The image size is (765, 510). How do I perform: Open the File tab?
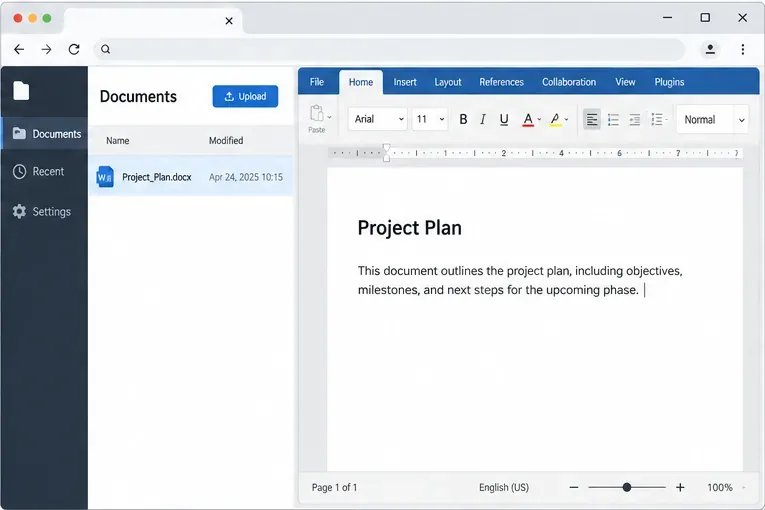[x=317, y=82]
